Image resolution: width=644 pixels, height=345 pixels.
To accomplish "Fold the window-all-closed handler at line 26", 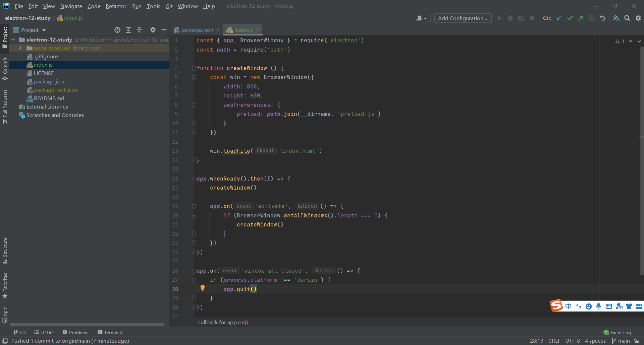I will tap(194, 271).
